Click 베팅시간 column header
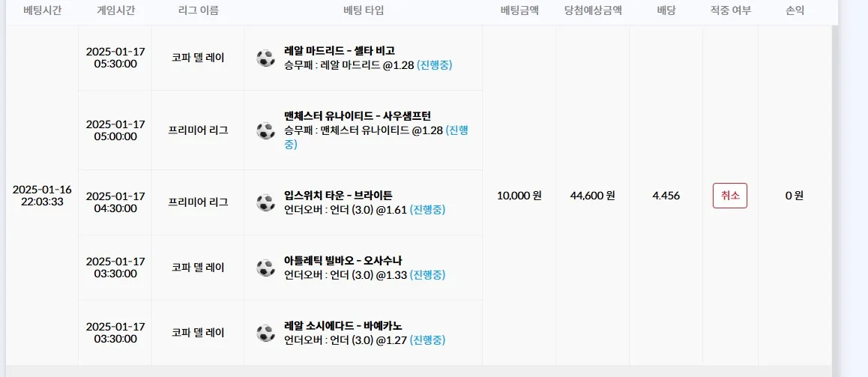Screen dimensions: 868x377 pyautogui.click(x=42, y=10)
